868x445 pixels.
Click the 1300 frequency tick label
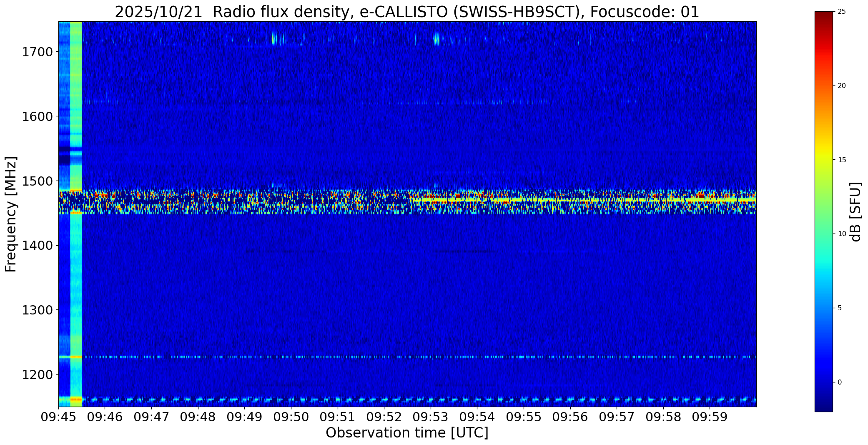coord(38,310)
